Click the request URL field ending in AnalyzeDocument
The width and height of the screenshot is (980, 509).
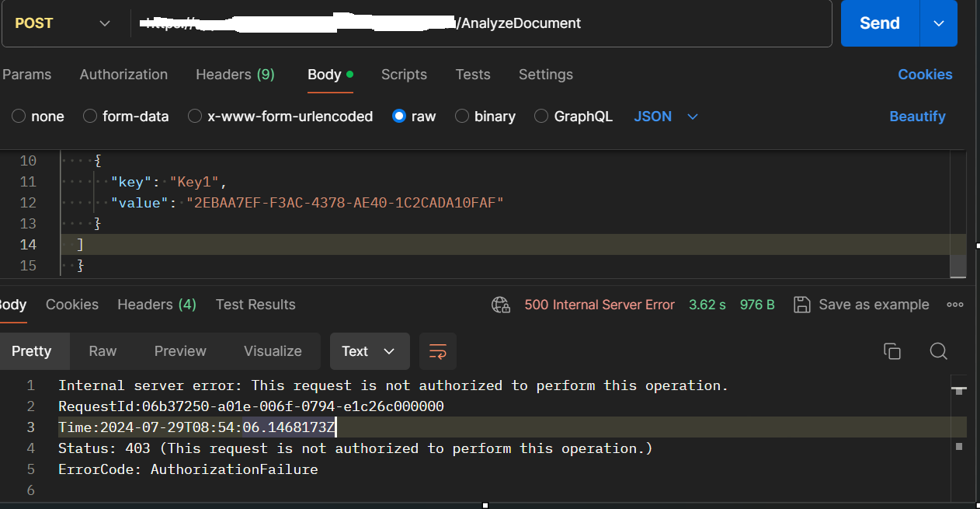[x=481, y=23]
